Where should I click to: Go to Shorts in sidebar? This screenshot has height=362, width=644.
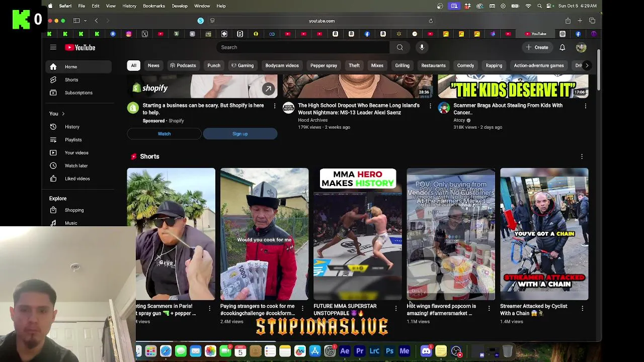point(71,80)
